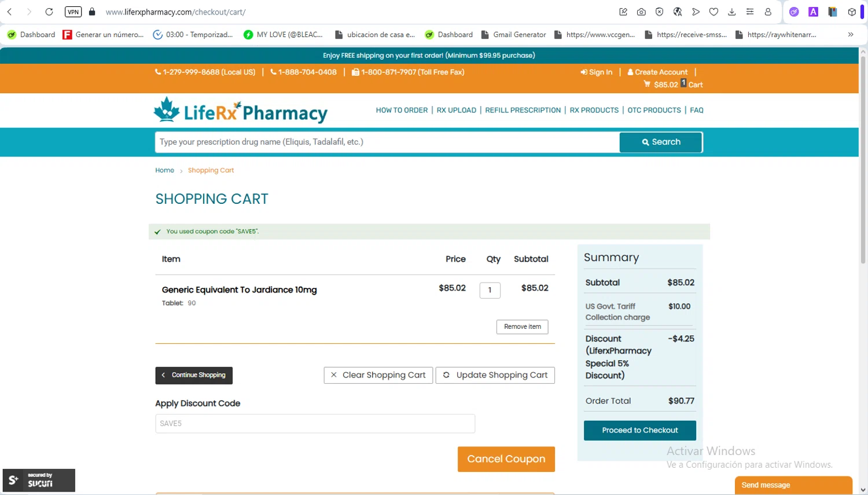This screenshot has height=495, width=868.
Task: Open the 'ubicacion de casa' bookmark
Action: pyautogui.click(x=375, y=35)
